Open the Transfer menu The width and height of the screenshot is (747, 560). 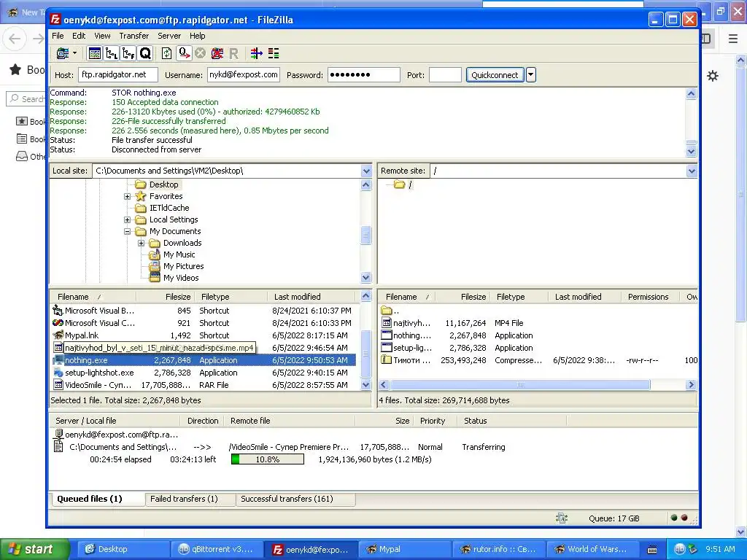(x=134, y=36)
